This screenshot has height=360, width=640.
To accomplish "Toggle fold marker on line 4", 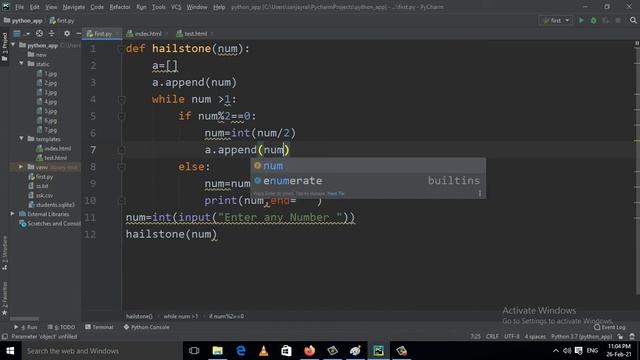I will click(x=121, y=99).
